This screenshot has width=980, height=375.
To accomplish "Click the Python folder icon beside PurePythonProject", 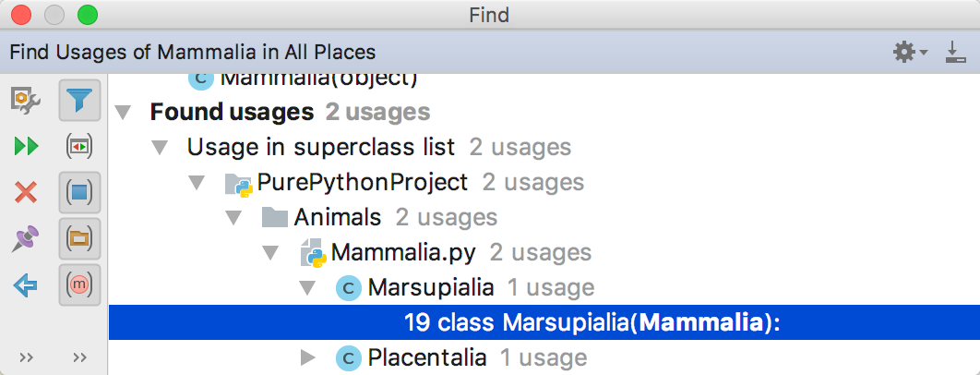I will pyautogui.click(x=239, y=183).
